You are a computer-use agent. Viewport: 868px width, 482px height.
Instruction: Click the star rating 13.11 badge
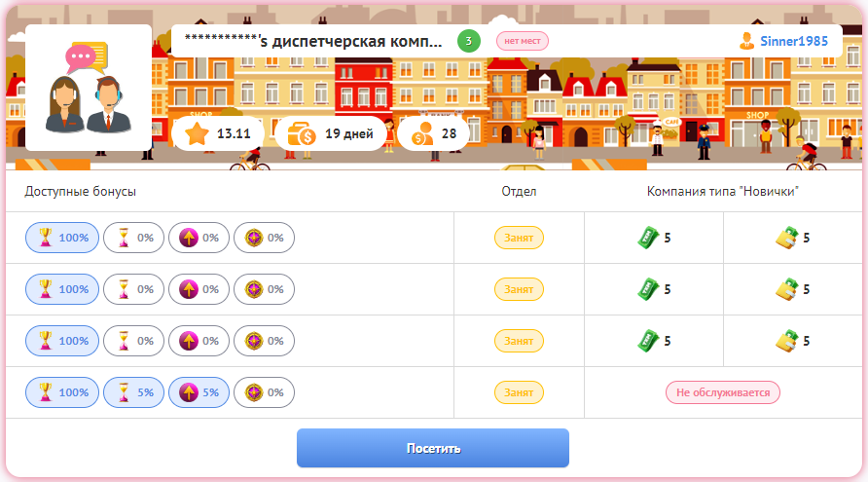pyautogui.click(x=218, y=133)
